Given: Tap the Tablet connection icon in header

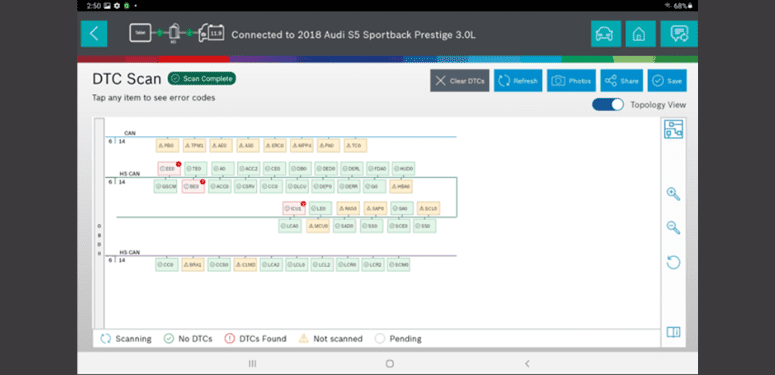Looking at the screenshot, I should pos(140,34).
